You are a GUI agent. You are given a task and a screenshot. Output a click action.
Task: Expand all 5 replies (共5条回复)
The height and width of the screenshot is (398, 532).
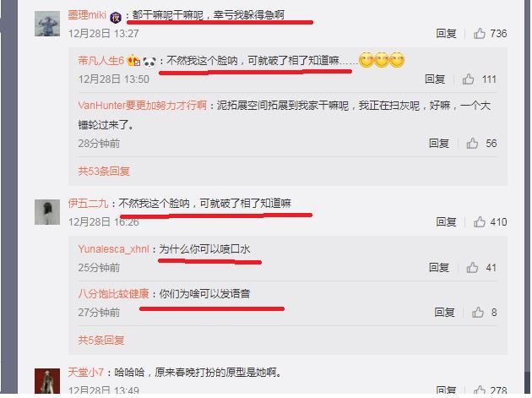pyautogui.click(x=101, y=340)
